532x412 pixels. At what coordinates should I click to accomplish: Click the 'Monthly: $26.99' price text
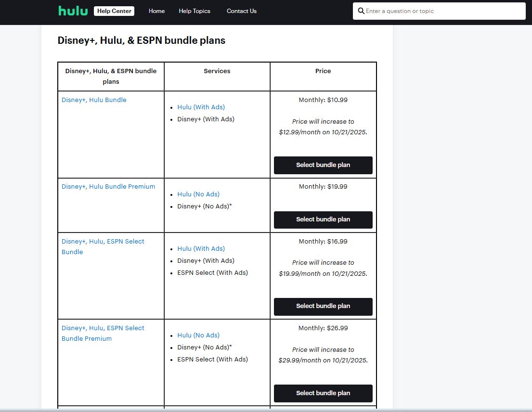[x=323, y=328]
